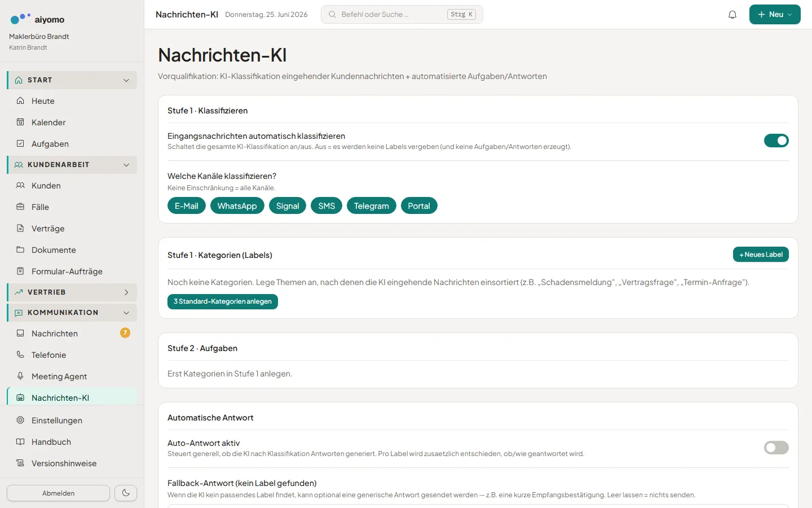Click the Telefonie phone icon

20,354
